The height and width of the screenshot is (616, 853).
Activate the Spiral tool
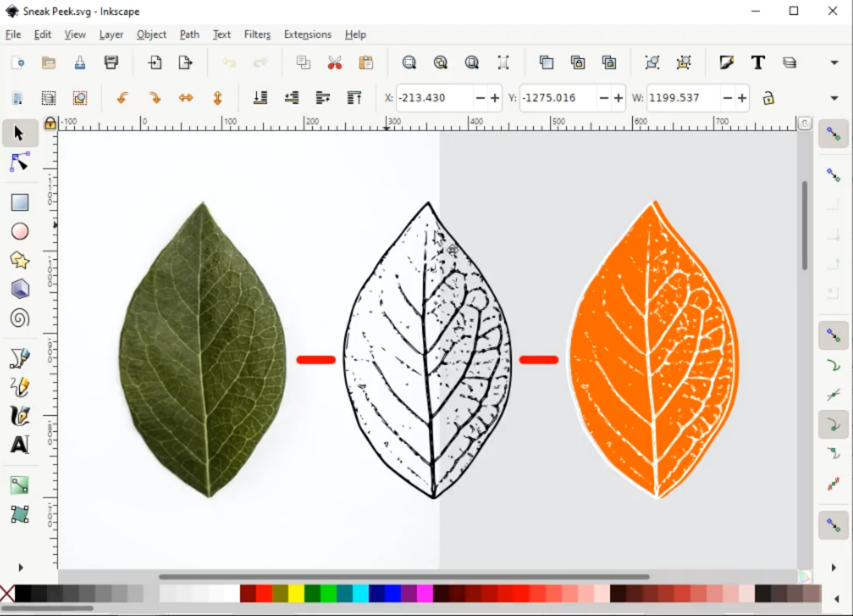[19, 318]
